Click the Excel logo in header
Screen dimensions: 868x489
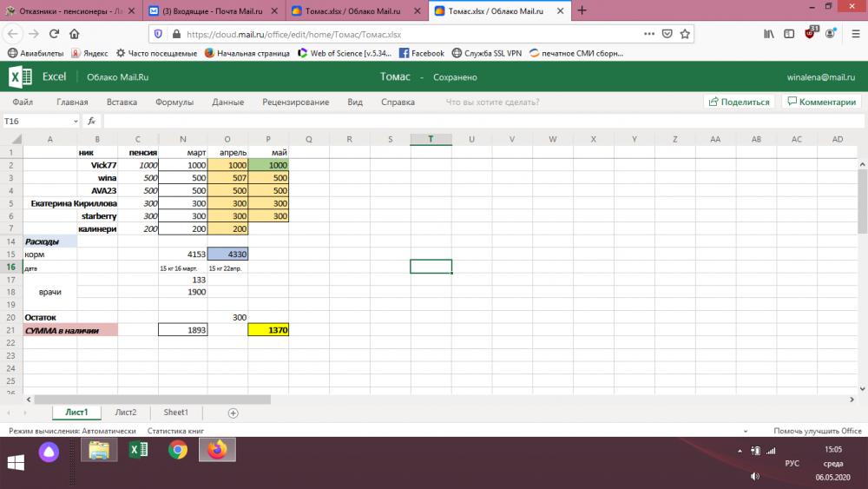[20, 77]
